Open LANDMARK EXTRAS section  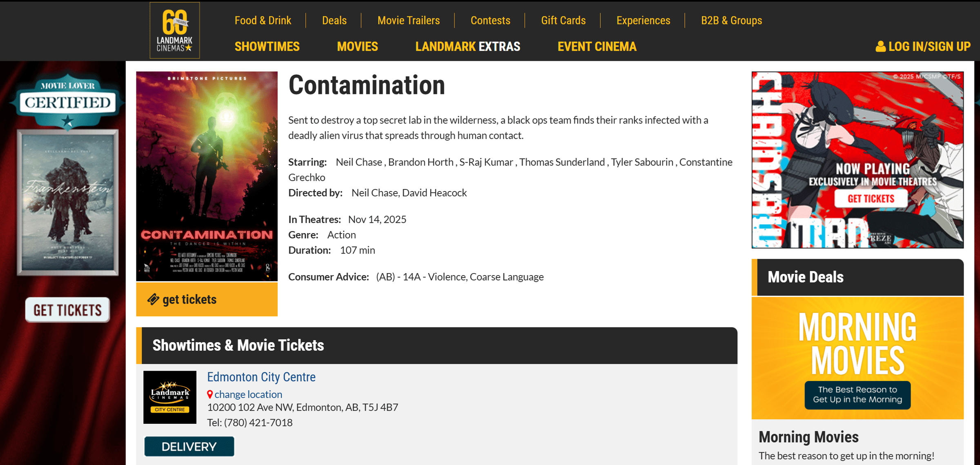468,47
